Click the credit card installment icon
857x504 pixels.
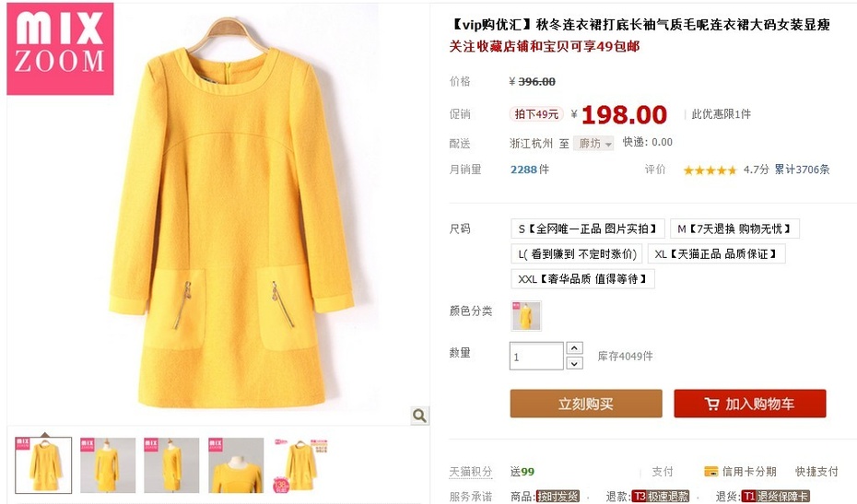click(x=711, y=471)
